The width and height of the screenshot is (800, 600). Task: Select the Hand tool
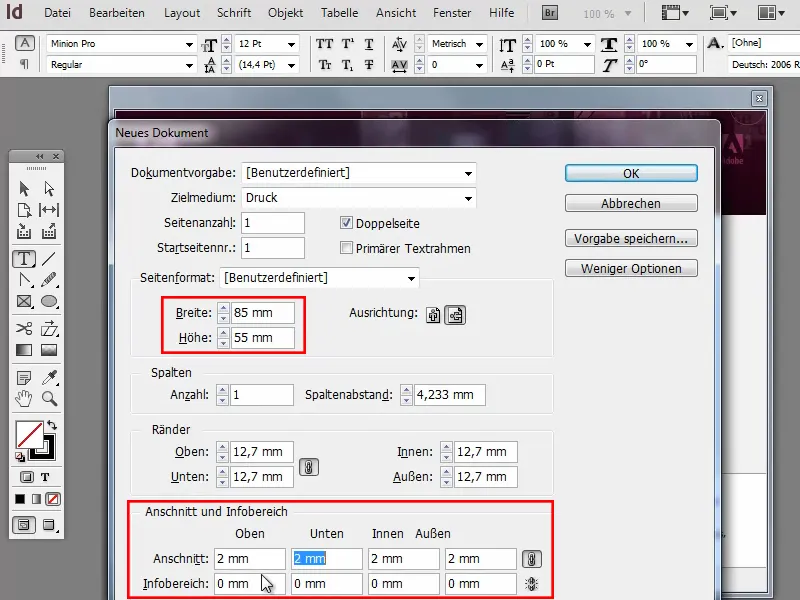[24, 398]
